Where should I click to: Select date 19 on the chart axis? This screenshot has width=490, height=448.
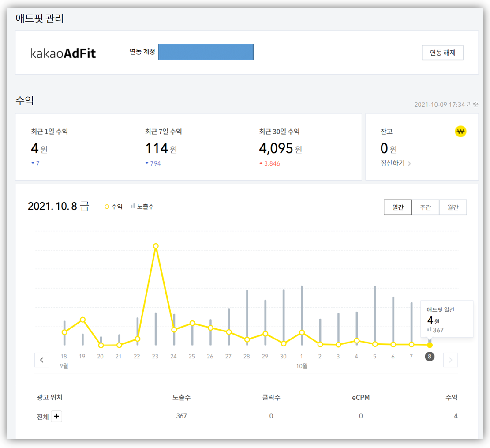point(82,356)
